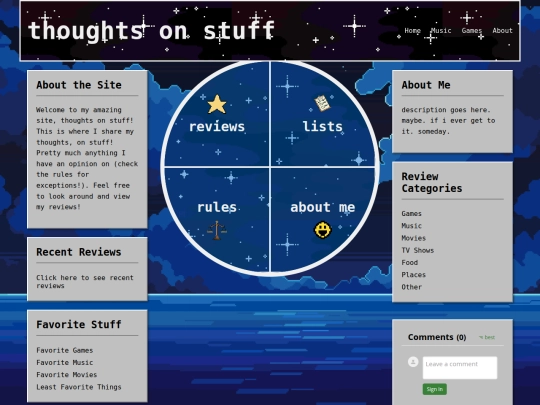The height and width of the screenshot is (405, 540).
Task: Open the reviews quadrant label
Action: coord(217,126)
